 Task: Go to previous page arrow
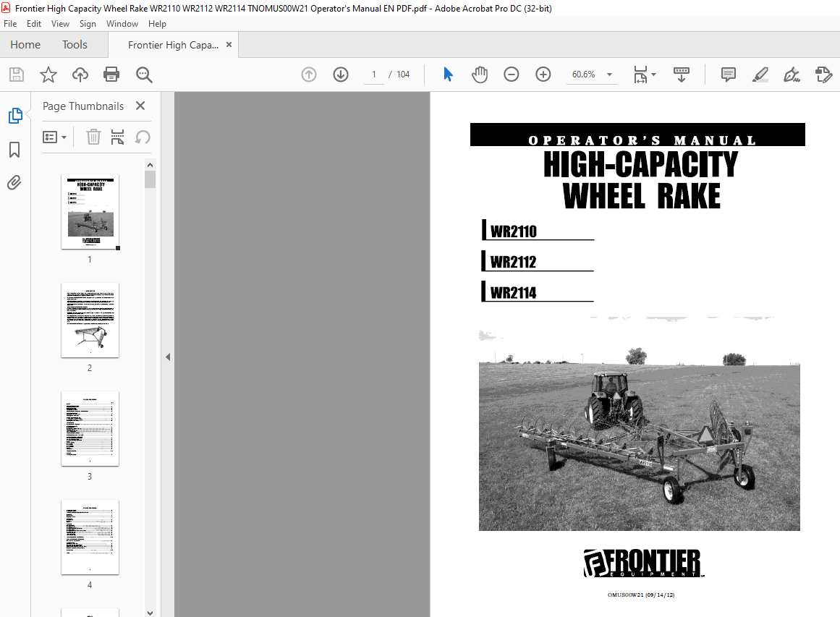pyautogui.click(x=308, y=75)
